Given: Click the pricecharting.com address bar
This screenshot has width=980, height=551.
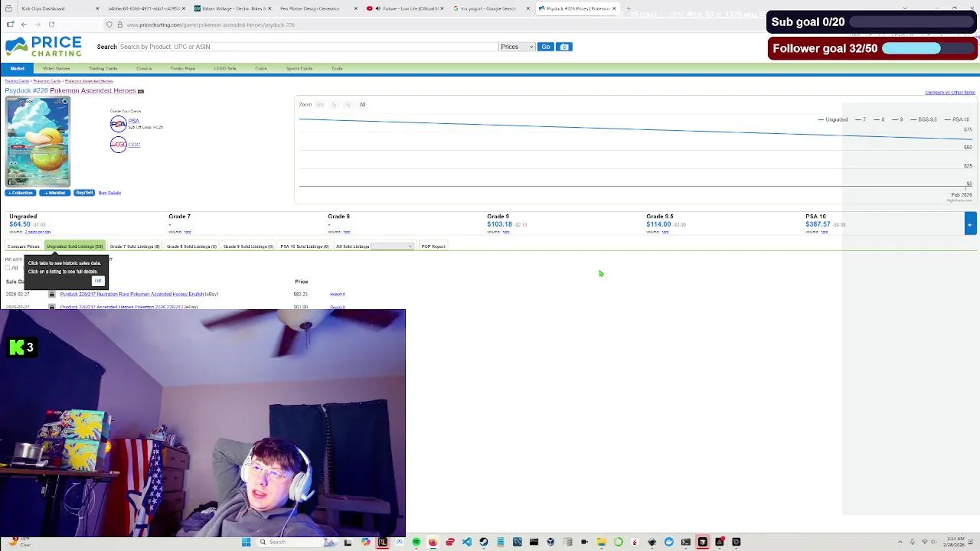Looking at the screenshot, I should click(429, 24).
